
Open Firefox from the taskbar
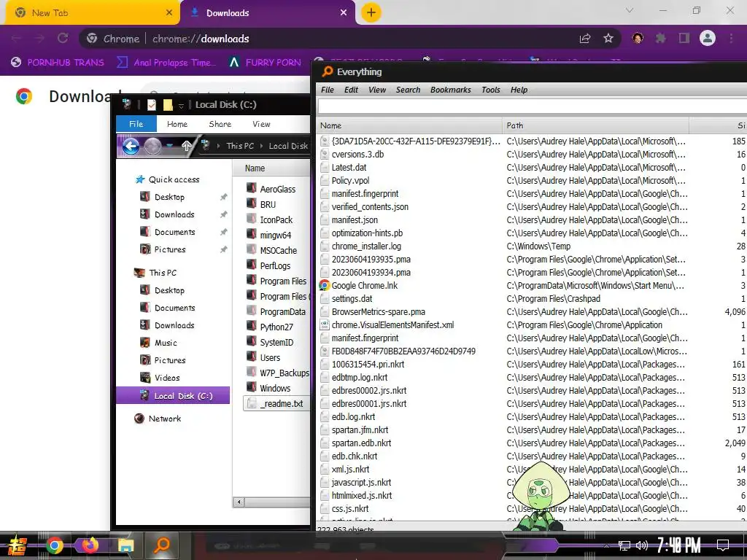click(90, 545)
